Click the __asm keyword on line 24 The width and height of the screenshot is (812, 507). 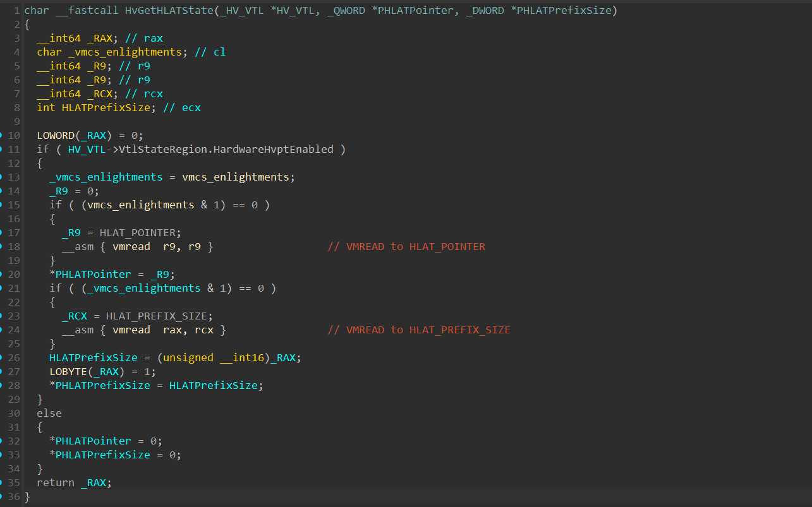click(77, 330)
